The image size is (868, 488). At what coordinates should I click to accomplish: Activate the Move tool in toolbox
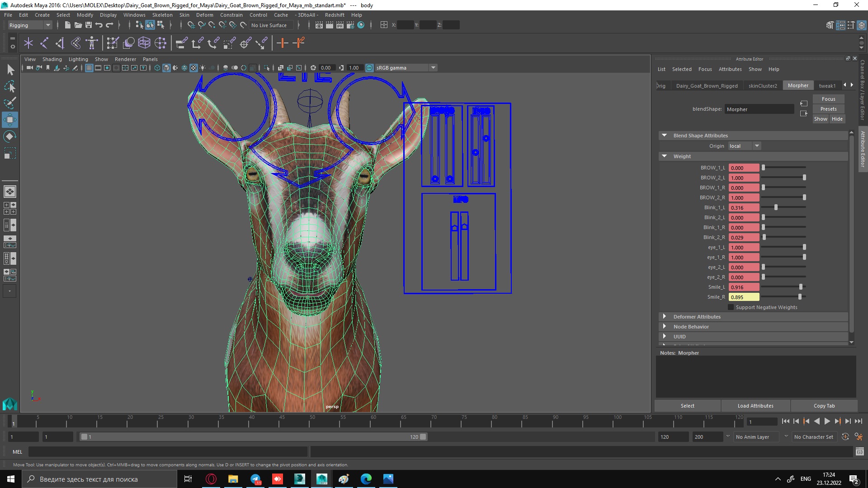point(10,120)
